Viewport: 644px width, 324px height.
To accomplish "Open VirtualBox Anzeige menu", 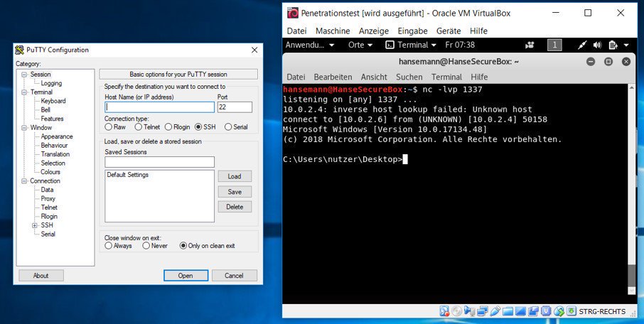I will coord(374,31).
